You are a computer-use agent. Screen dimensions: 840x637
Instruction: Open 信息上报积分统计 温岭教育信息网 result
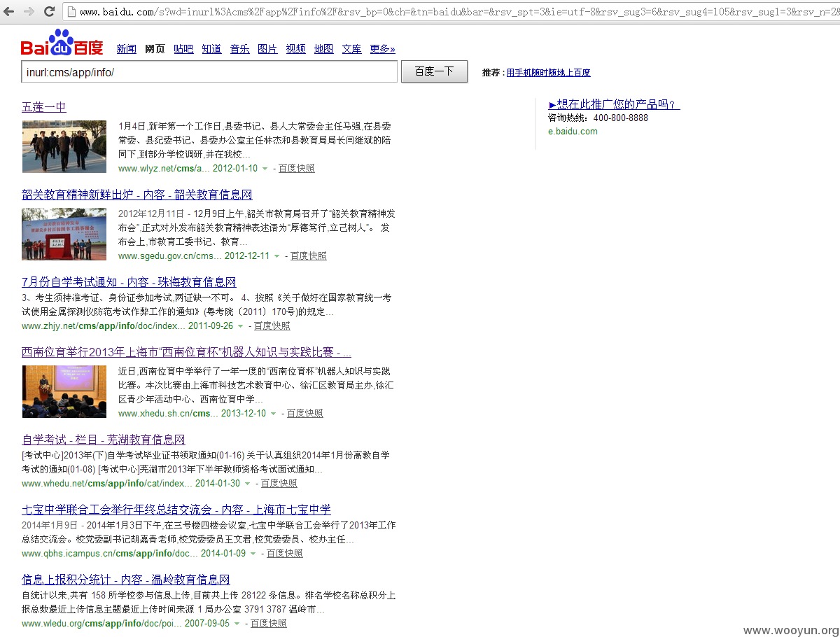pos(126,580)
